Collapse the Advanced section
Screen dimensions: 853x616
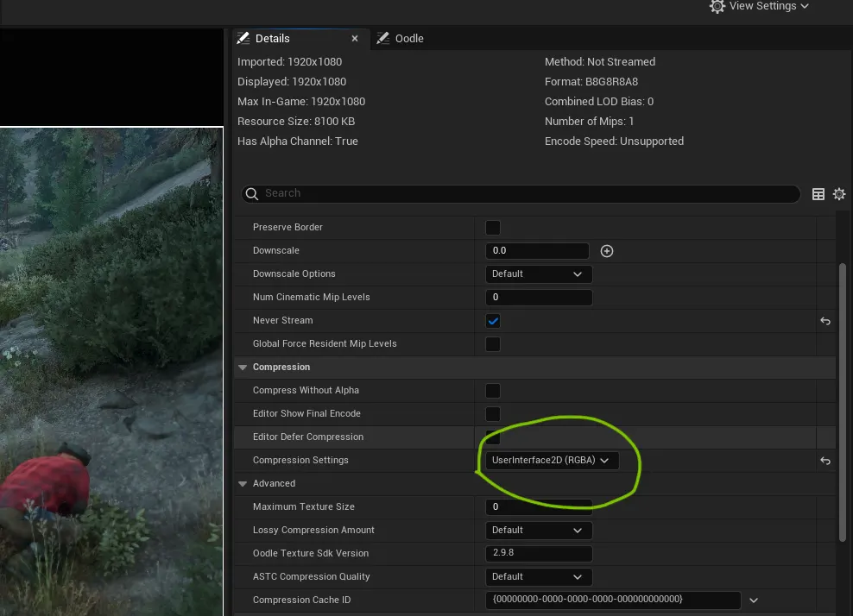(x=243, y=484)
